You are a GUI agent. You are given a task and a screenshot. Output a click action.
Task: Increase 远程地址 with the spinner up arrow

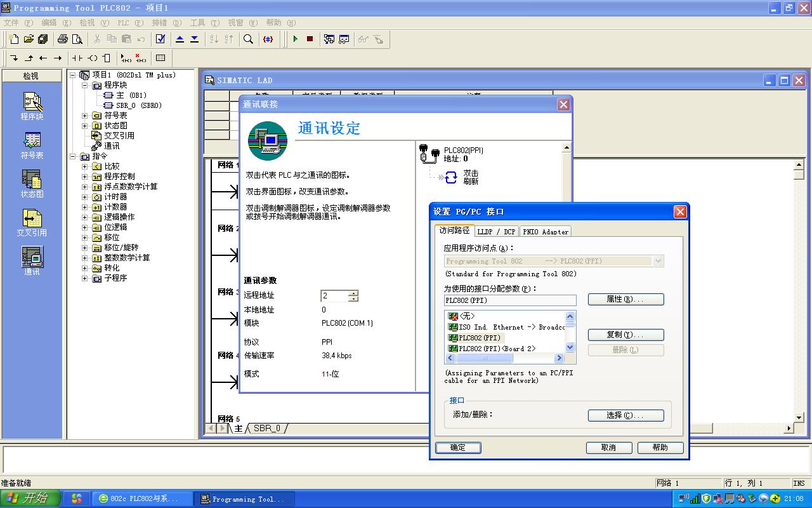click(353, 293)
